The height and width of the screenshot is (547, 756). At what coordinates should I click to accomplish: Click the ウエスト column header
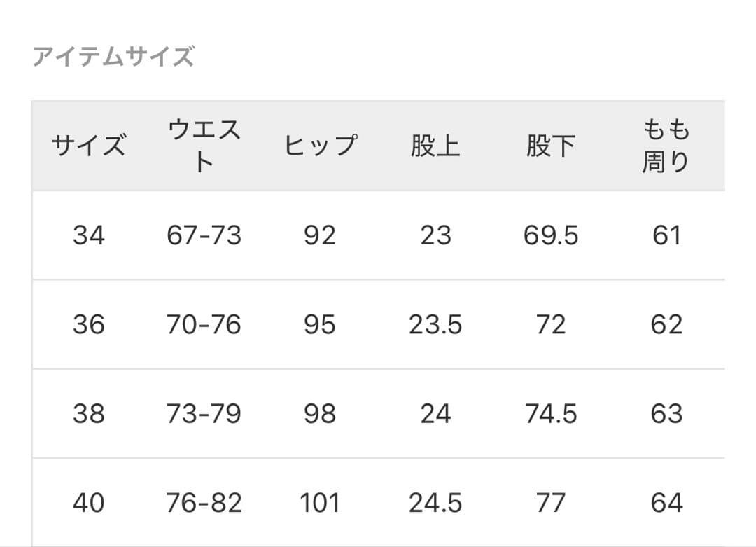pyautogui.click(x=204, y=146)
